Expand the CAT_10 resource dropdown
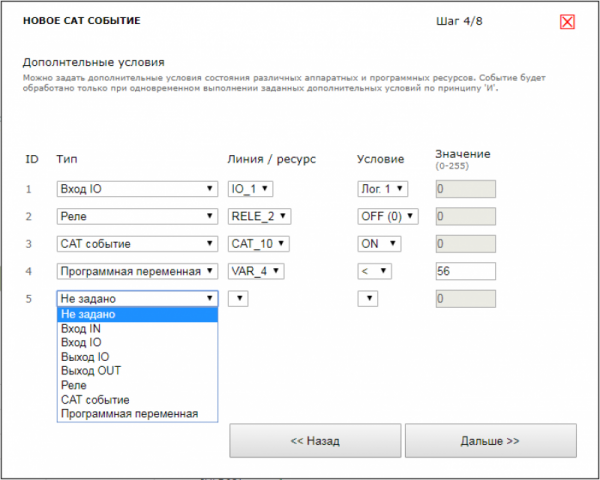The width and height of the screenshot is (600, 480). tap(259, 244)
